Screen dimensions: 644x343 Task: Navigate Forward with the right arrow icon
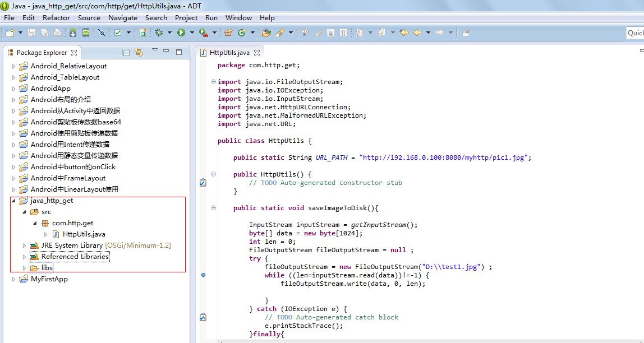point(439,33)
